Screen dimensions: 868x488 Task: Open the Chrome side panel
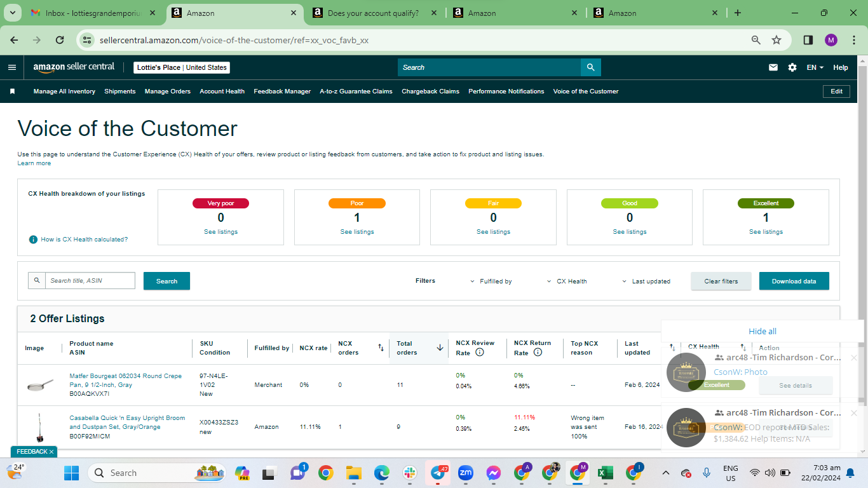(808, 40)
